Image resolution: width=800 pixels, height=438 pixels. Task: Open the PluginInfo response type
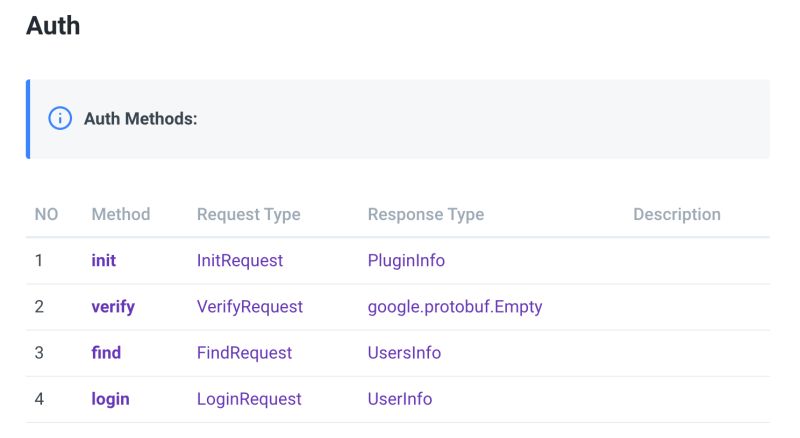click(406, 261)
